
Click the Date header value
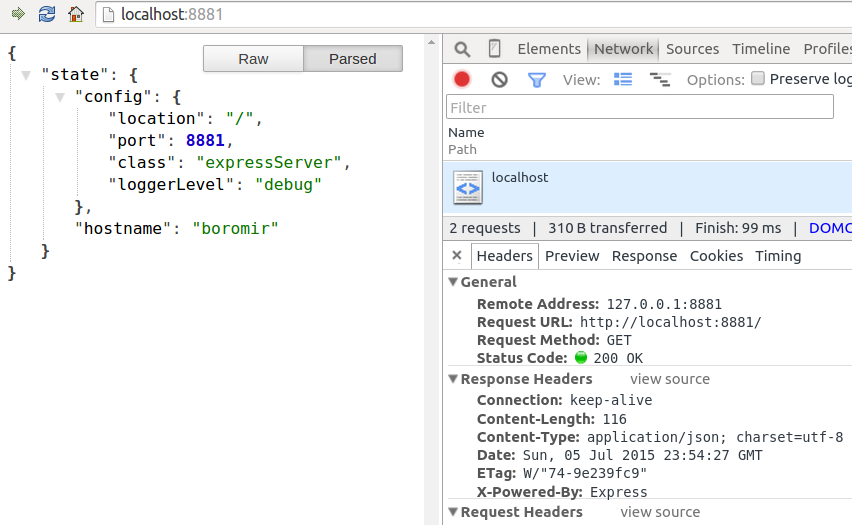tap(642, 455)
